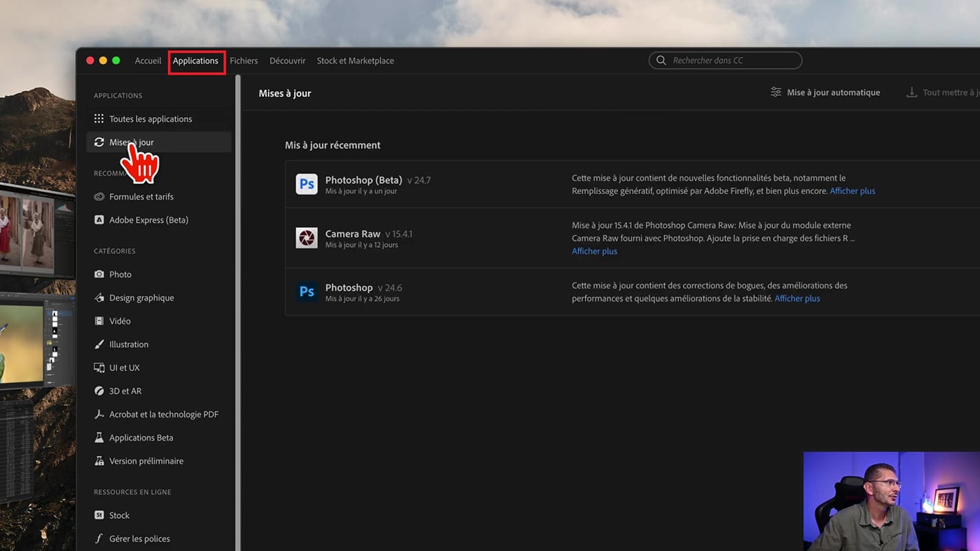Click the Vidéo film icon

[x=99, y=321]
